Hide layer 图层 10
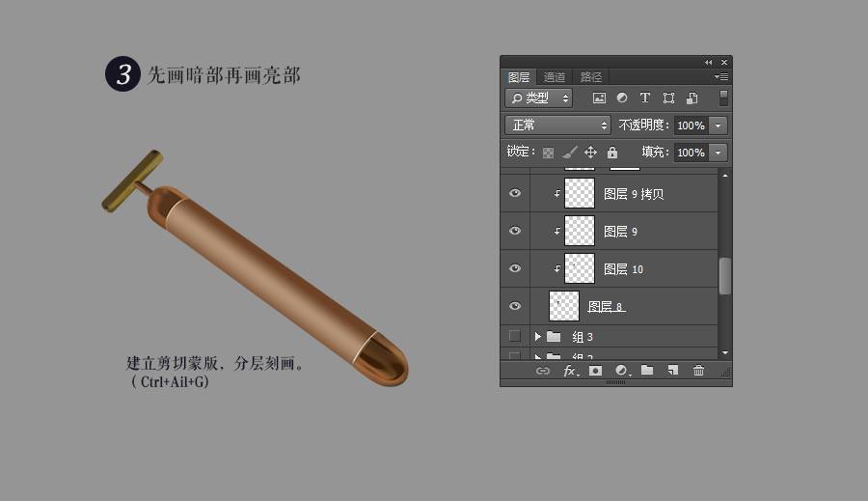868x501 pixels. pyautogui.click(x=515, y=268)
